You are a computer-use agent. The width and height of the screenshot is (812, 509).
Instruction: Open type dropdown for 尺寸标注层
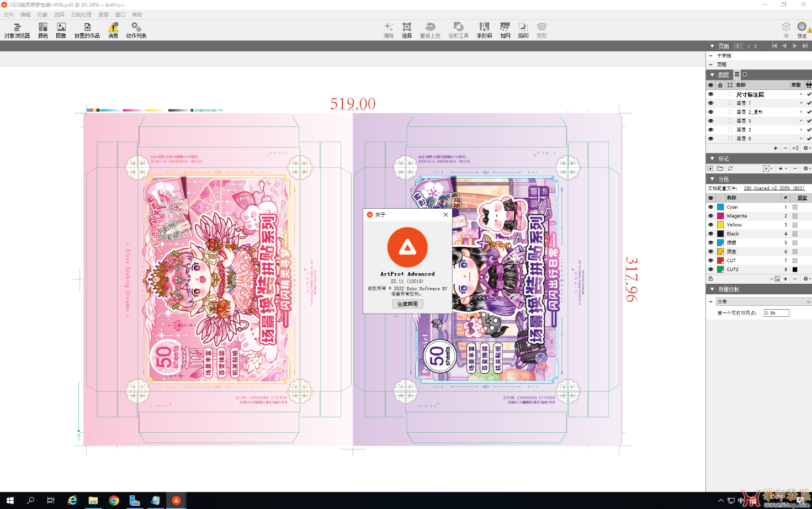(801, 94)
